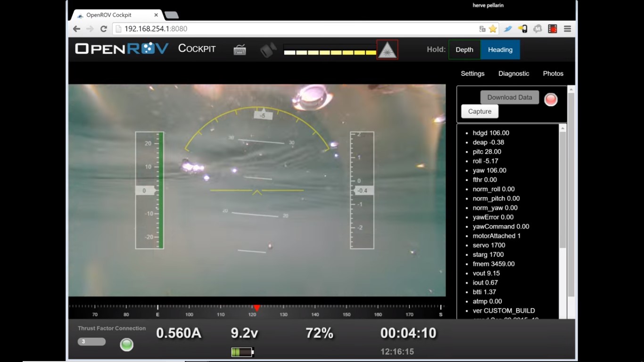Toggle the laser triangle control
Image resolution: width=644 pixels, height=362 pixels.
click(x=387, y=49)
